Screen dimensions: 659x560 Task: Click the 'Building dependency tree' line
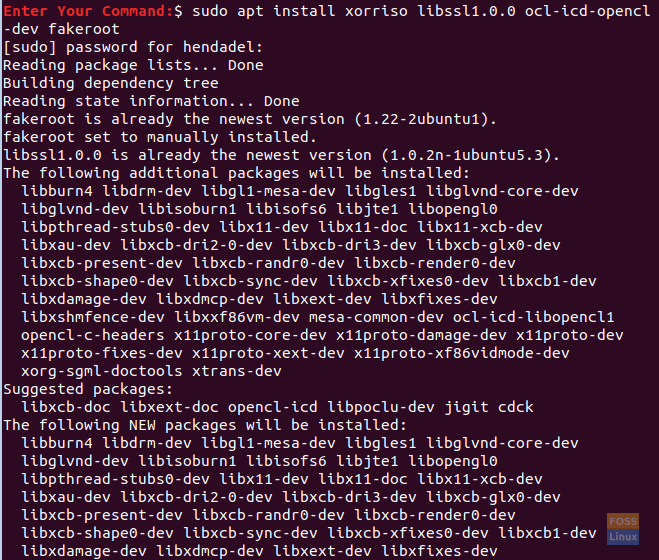coord(110,83)
